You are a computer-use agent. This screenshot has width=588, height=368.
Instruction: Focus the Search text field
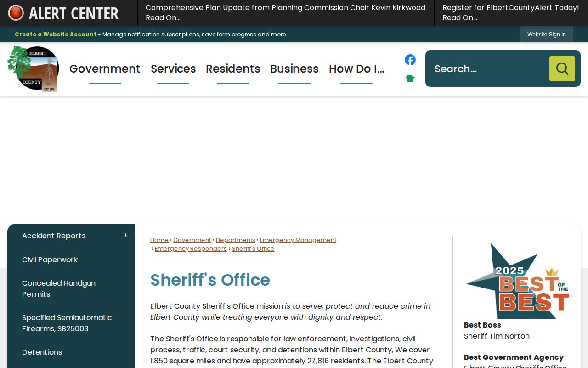pos(488,69)
